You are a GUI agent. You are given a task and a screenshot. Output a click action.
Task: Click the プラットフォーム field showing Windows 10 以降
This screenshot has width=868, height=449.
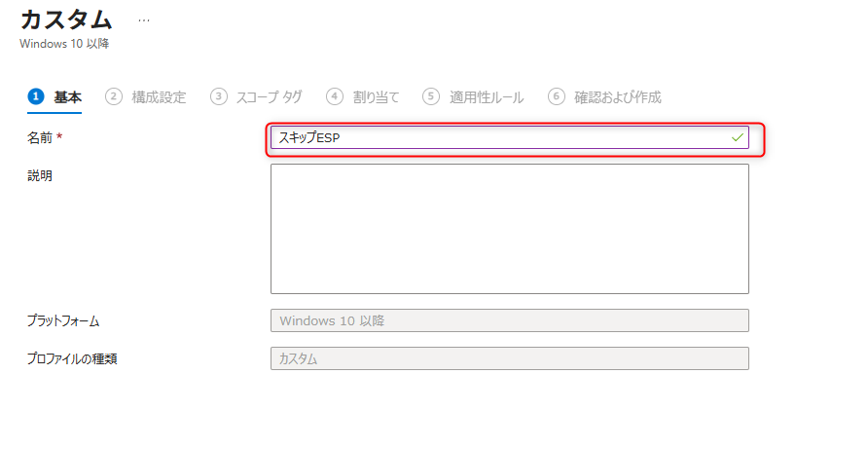coord(509,320)
